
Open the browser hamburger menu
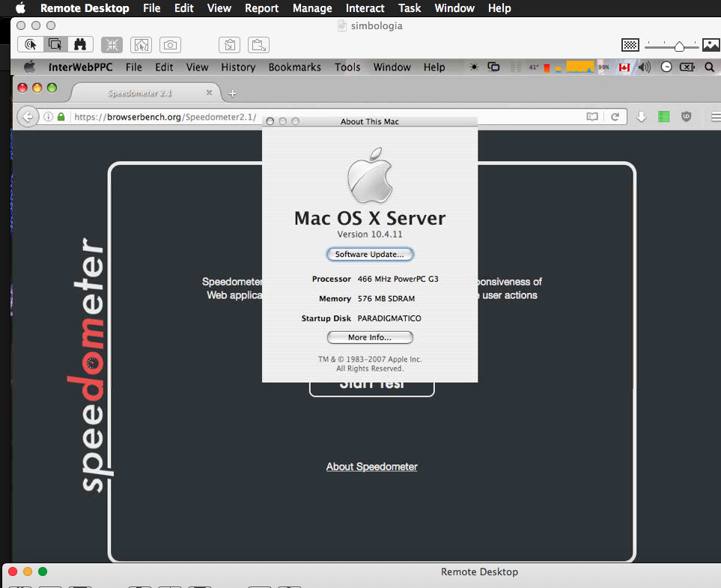click(716, 117)
